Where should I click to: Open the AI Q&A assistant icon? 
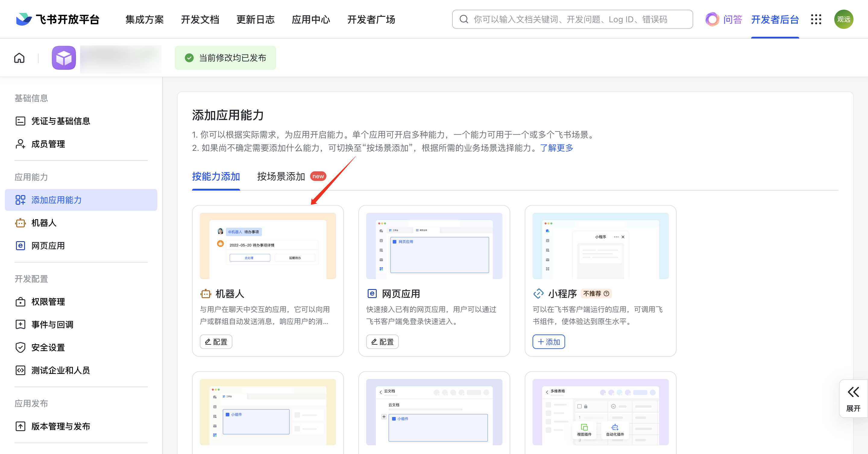712,19
